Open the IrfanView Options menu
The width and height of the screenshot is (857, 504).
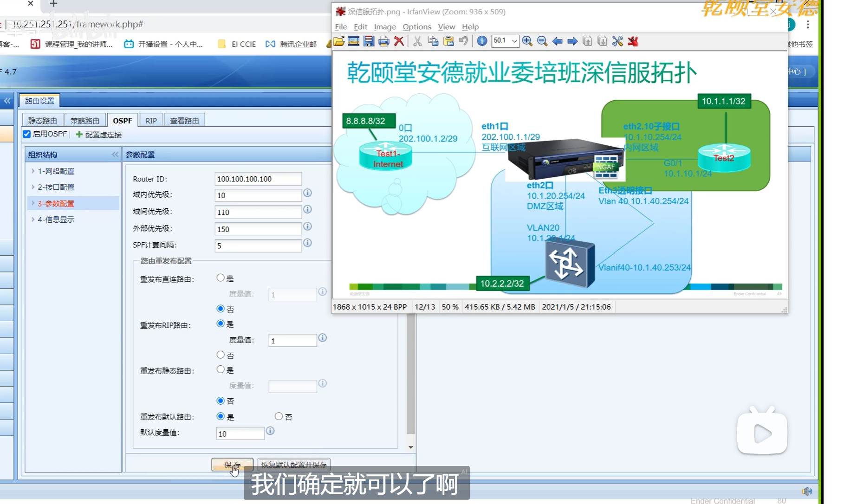[417, 26]
